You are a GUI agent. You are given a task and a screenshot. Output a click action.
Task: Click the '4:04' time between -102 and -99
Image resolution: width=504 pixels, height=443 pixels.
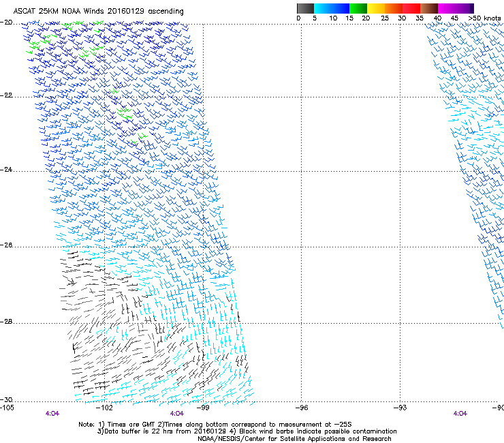[x=177, y=414]
